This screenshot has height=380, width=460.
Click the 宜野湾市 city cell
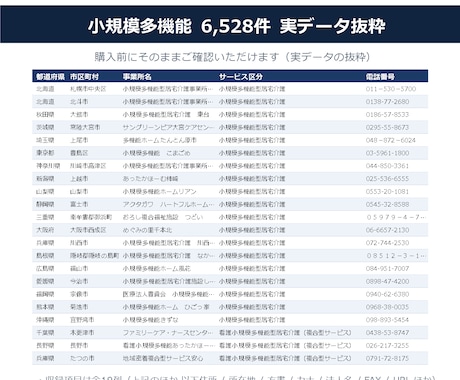pyautogui.click(x=82, y=320)
